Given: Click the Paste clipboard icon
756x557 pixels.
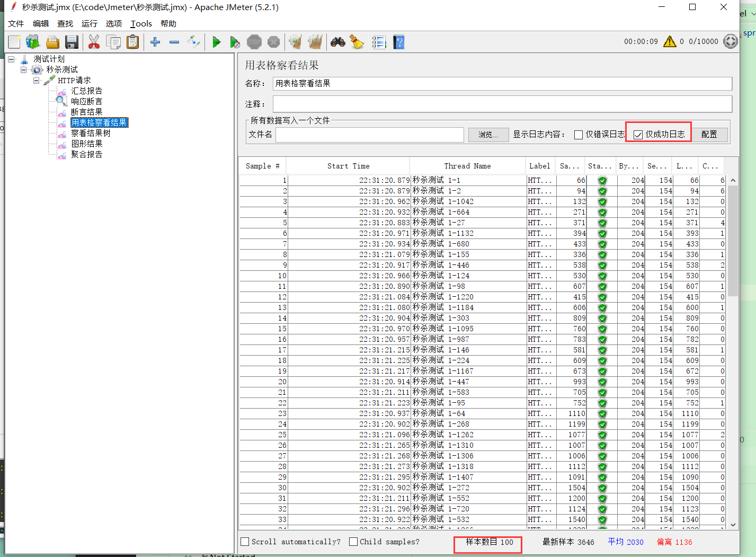Looking at the screenshot, I should 133,42.
